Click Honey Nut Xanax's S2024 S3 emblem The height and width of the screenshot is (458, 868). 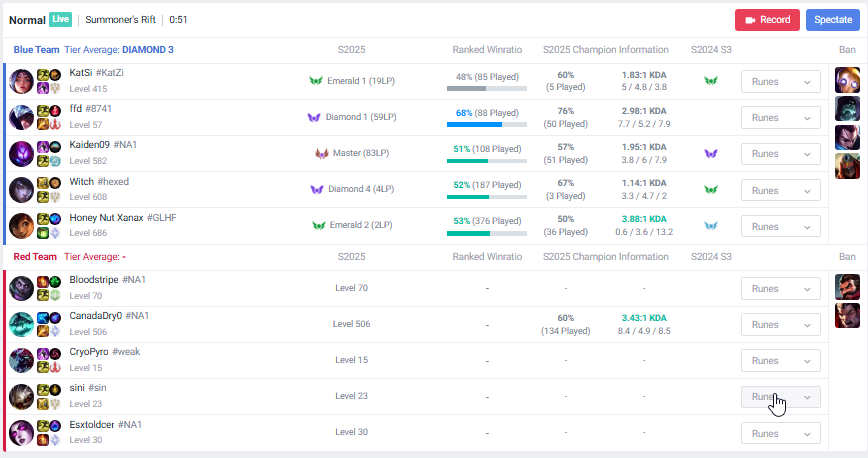tap(711, 225)
